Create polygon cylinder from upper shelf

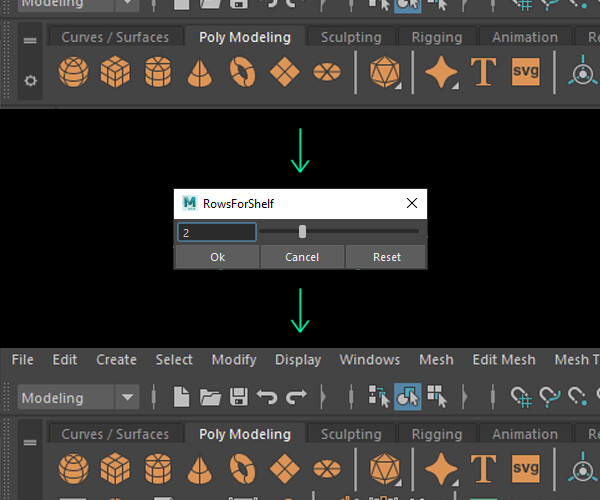tap(158, 72)
